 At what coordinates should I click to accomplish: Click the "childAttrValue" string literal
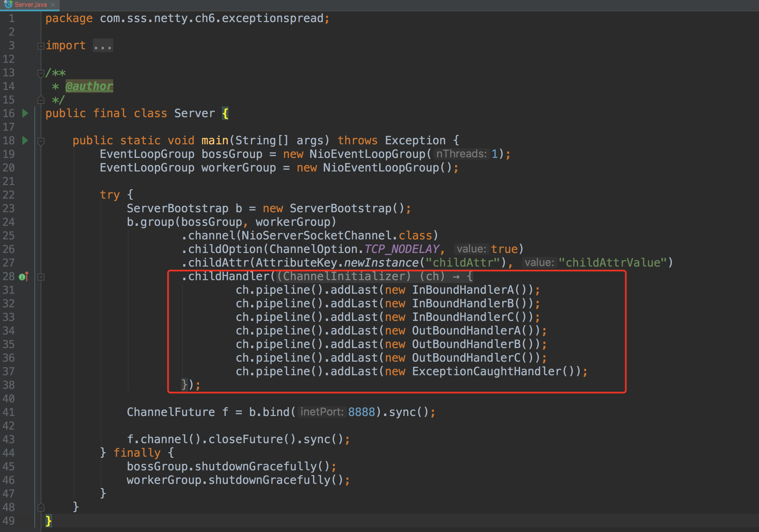613,263
